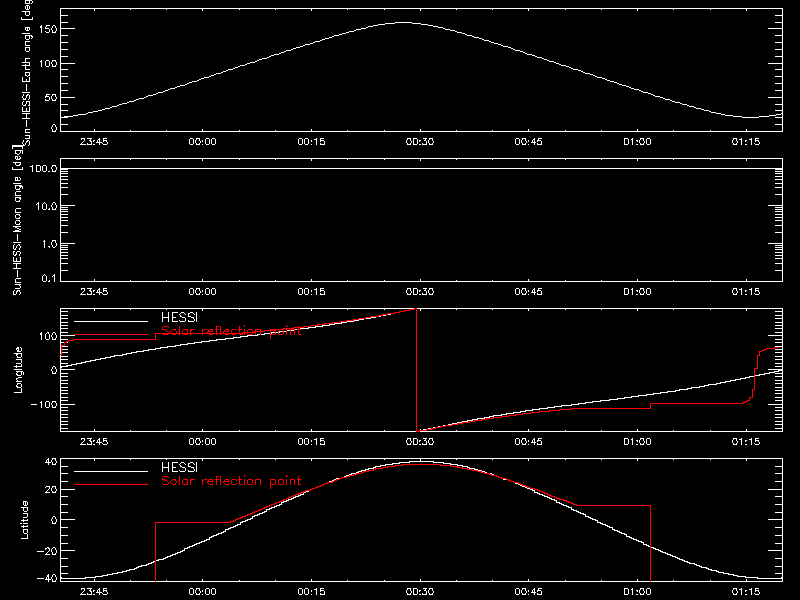Click the 40 tick on Latitude axis
The width and height of the screenshot is (800, 600).
pos(51,462)
